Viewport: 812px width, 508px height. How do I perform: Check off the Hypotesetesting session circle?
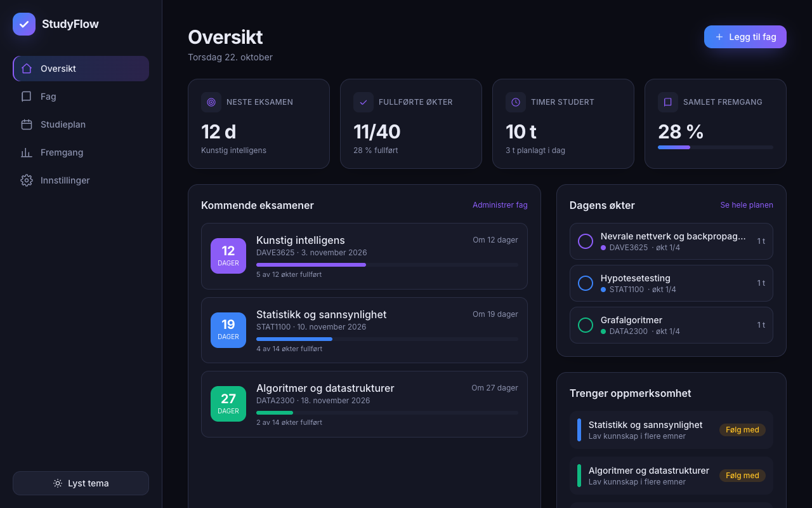(586, 283)
